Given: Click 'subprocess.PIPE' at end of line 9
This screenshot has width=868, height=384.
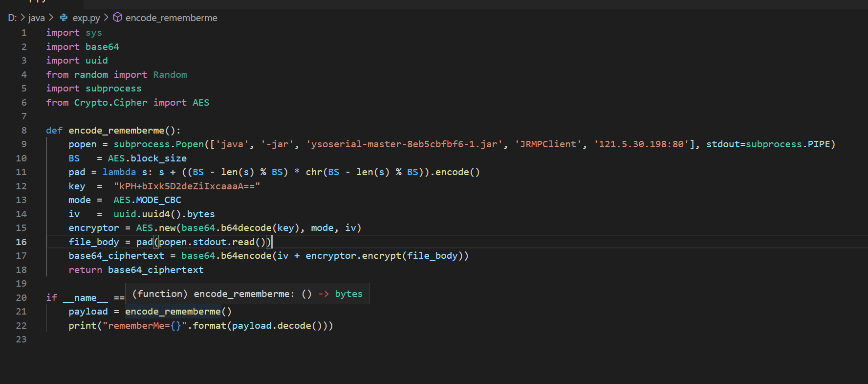Looking at the screenshot, I should point(788,144).
